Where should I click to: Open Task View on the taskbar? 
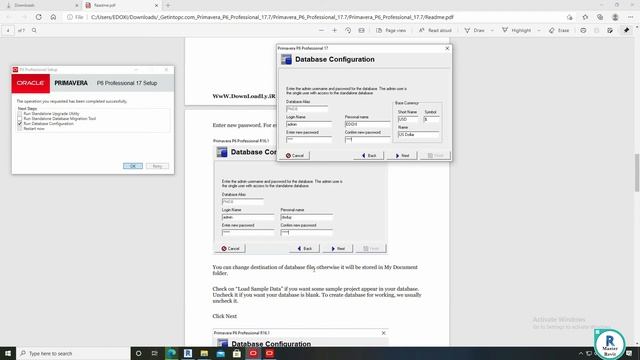pyautogui.click(x=155, y=353)
